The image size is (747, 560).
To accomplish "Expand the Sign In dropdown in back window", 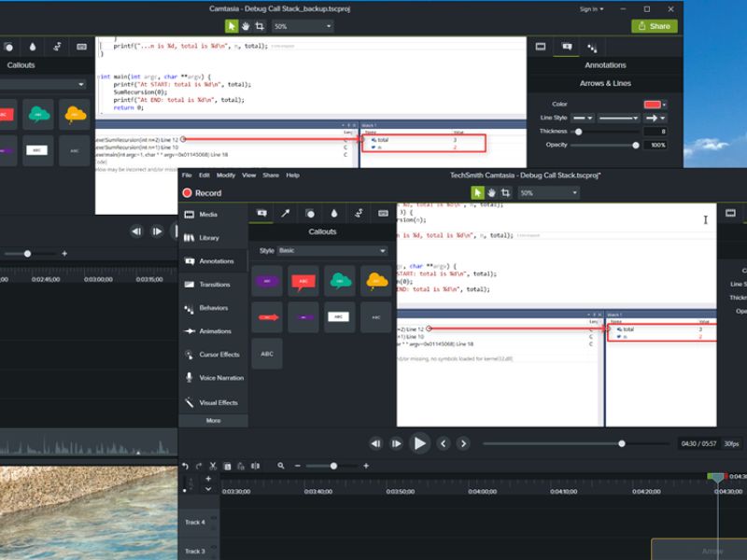I will coord(591,9).
